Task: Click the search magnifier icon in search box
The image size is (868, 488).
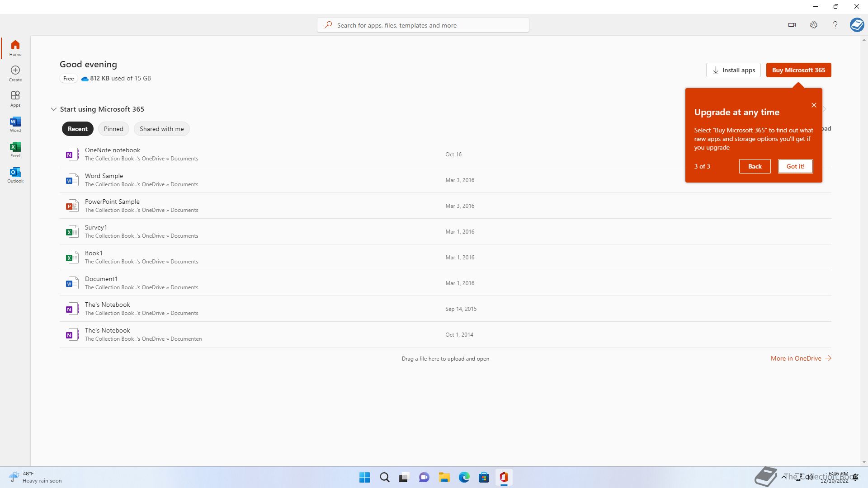Action: point(328,25)
